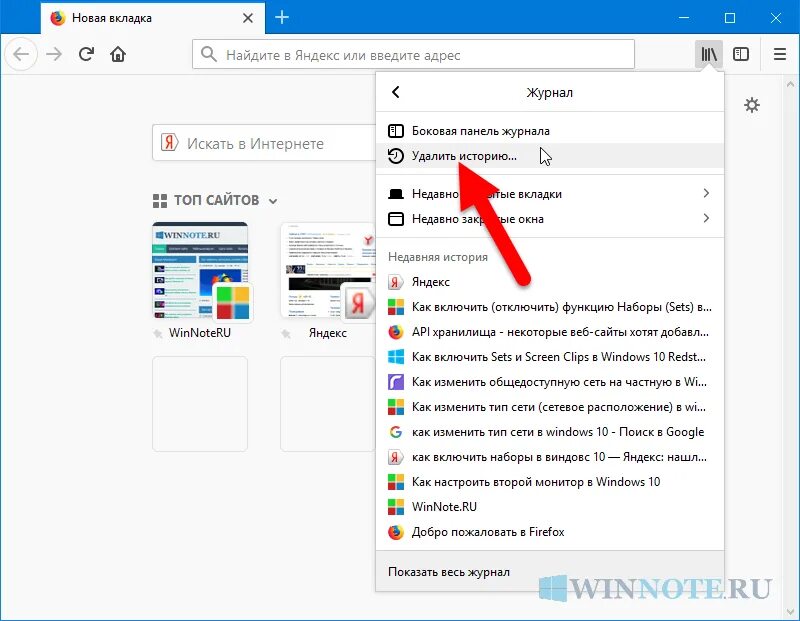Click the search magnifier in the address bar
800x621 pixels.
(208, 54)
